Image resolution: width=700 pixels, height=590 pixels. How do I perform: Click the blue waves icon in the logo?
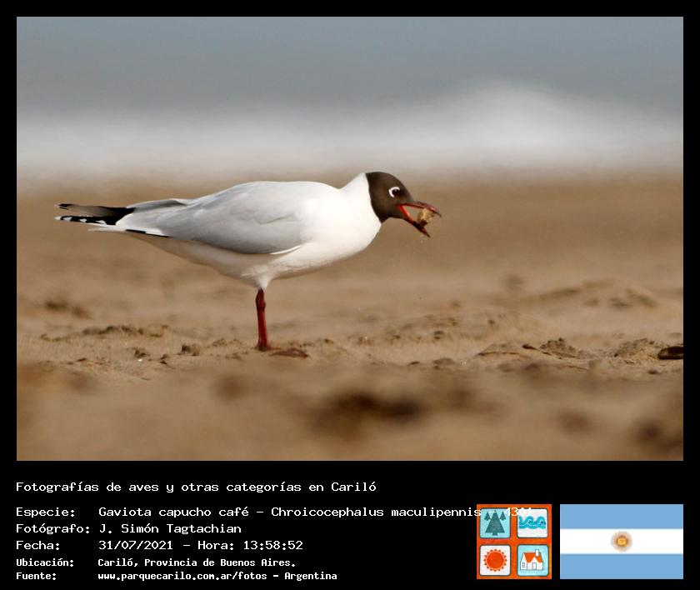pyautogui.click(x=532, y=523)
